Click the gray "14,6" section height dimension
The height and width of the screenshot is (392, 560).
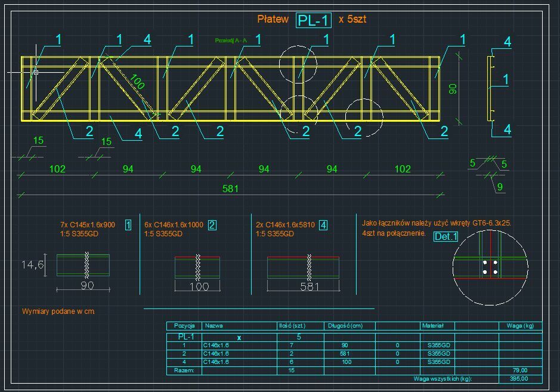[32, 265]
